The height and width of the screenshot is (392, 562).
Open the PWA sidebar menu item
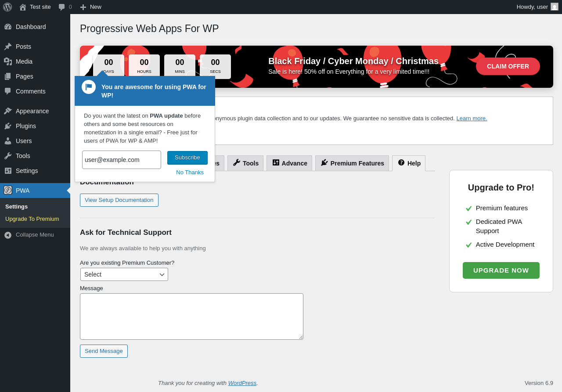[35, 191]
